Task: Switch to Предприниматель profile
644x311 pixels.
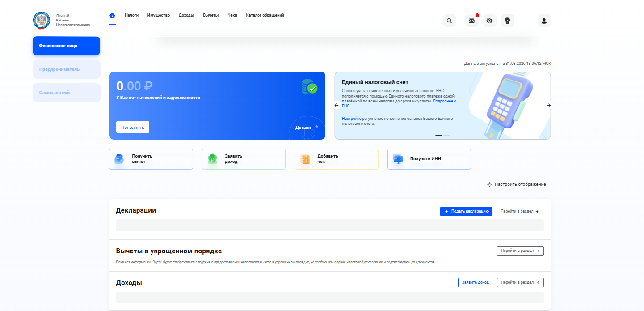Action: coord(66,69)
